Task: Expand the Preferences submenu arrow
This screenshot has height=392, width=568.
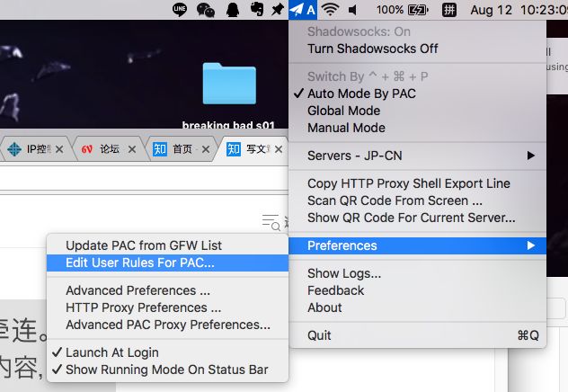Action: 530,245
